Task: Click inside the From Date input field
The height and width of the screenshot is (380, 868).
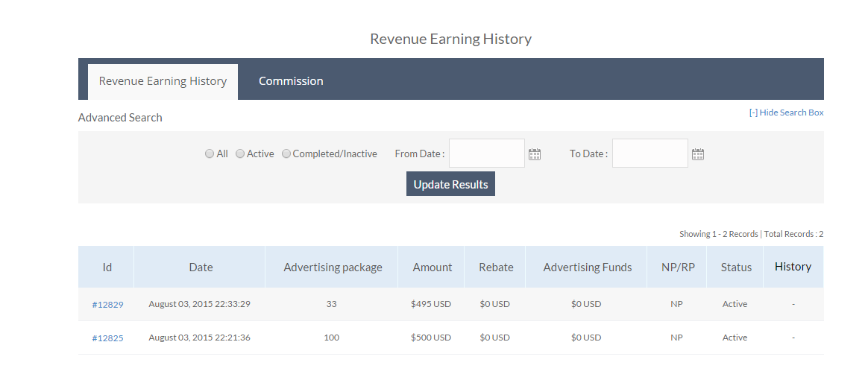Action: tap(486, 153)
